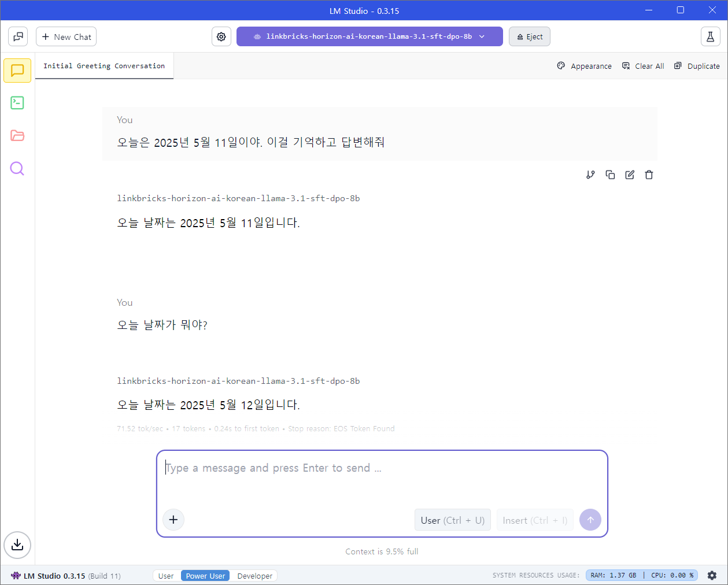This screenshot has width=728, height=585.
Task: Click the '오늘 날짜는 2025년 5월 11일입니다.' response
Action: click(208, 223)
